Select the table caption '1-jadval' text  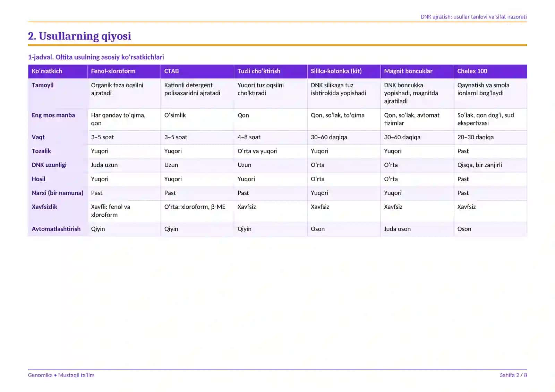(x=40, y=57)
